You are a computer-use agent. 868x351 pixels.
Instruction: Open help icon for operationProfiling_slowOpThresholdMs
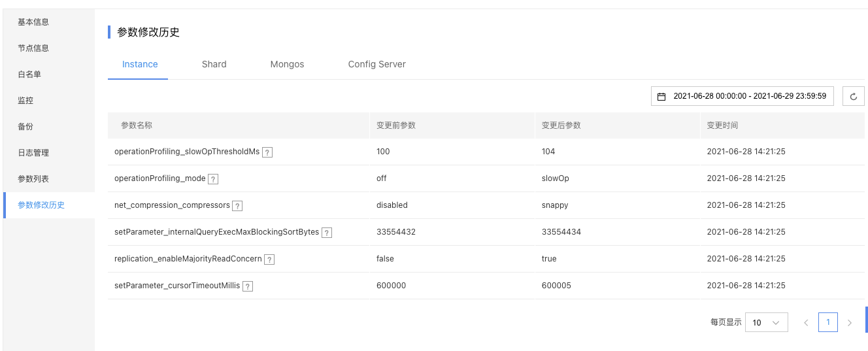tap(267, 152)
